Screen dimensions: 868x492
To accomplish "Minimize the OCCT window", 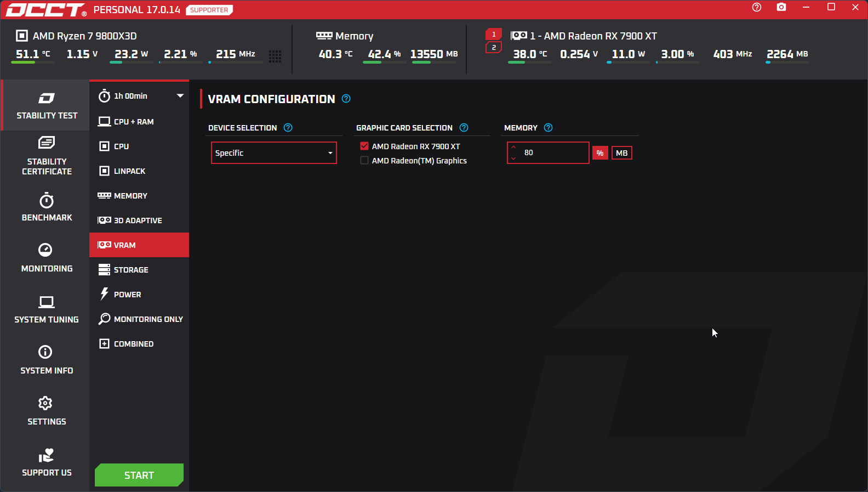I will pos(806,7).
